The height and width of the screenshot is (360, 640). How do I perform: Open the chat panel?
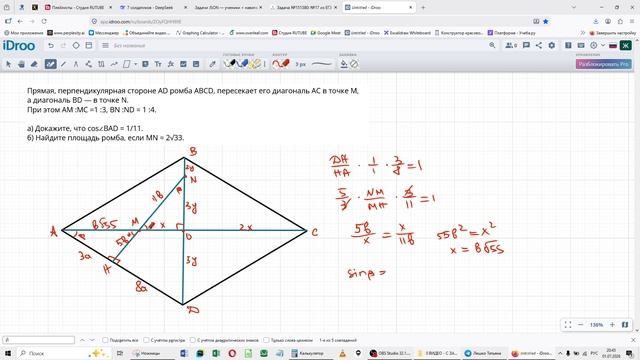[526, 46]
